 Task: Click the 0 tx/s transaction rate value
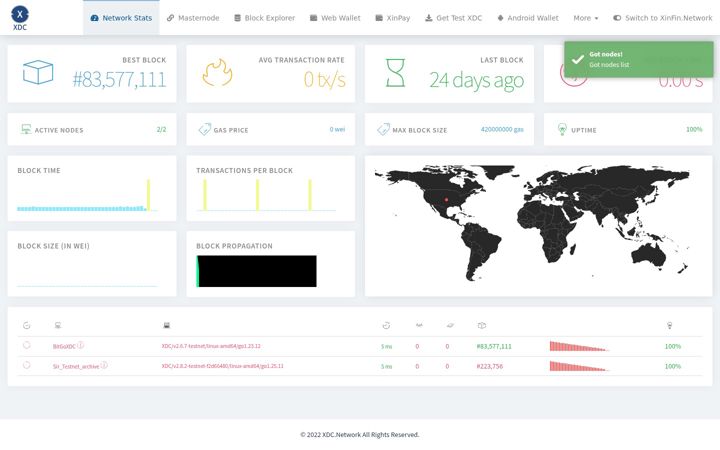324,80
